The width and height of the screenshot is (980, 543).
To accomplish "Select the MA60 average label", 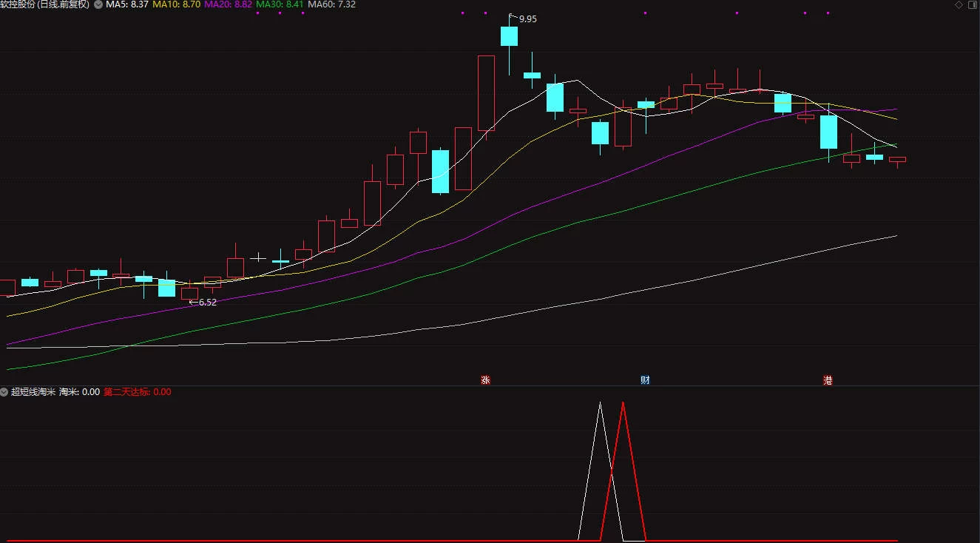I will pos(331,4).
